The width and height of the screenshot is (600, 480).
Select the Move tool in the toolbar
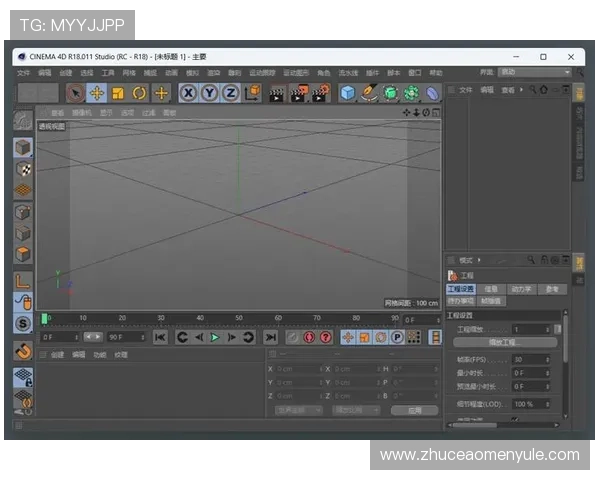[96, 93]
